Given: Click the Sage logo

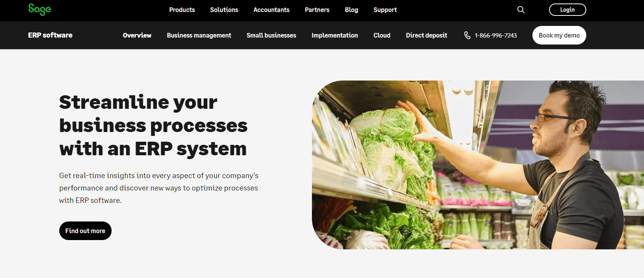Looking at the screenshot, I should pyautogui.click(x=40, y=9).
